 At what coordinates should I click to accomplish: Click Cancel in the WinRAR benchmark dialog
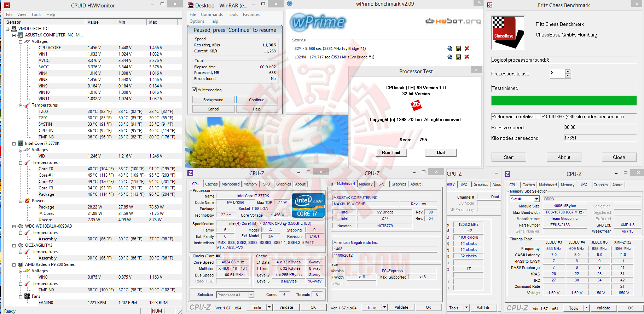[213, 109]
